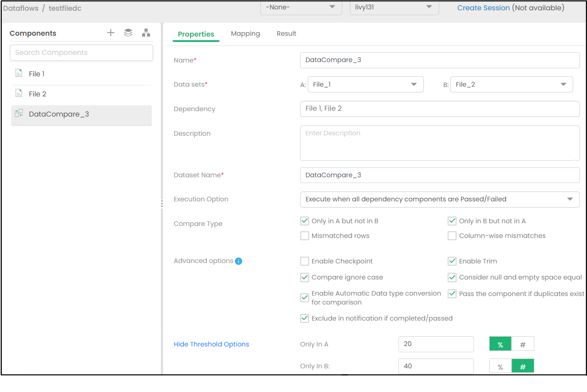Screen dimensions: 587x392
Task: Toggle Compare ignore case checkbox
Action: [x=305, y=277]
